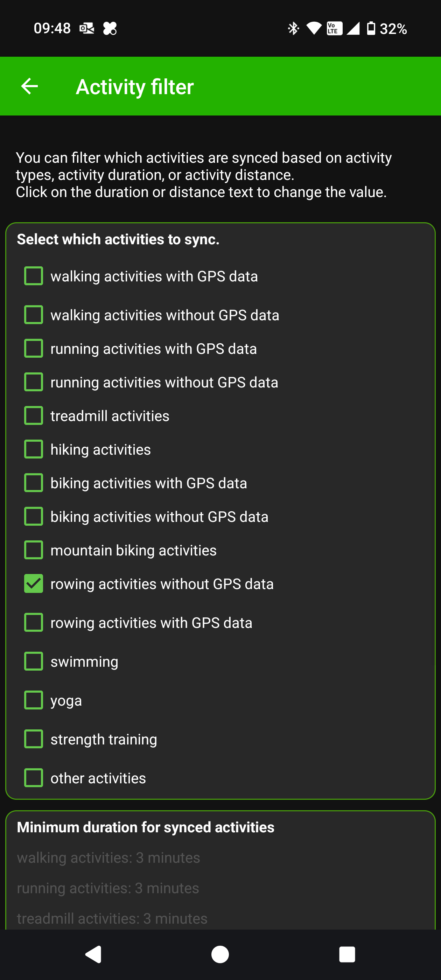Tap the Android home circle button

tap(220, 954)
